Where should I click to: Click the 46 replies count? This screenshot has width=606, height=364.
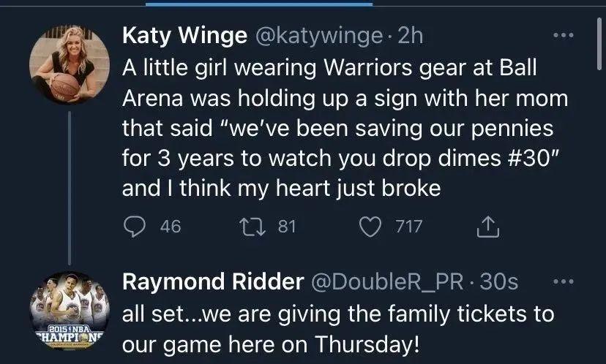170,227
